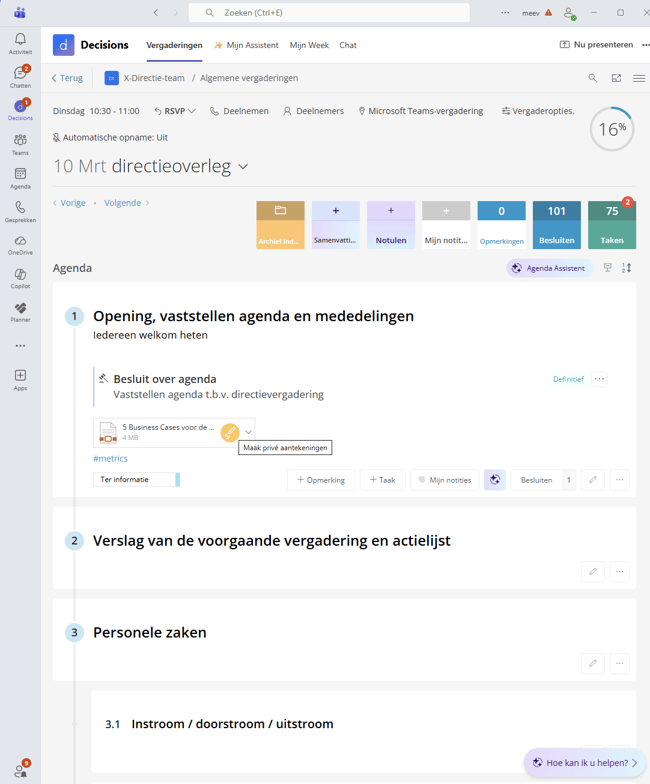Click the 16% progress circle
The height and width of the screenshot is (784, 650).
(x=611, y=129)
